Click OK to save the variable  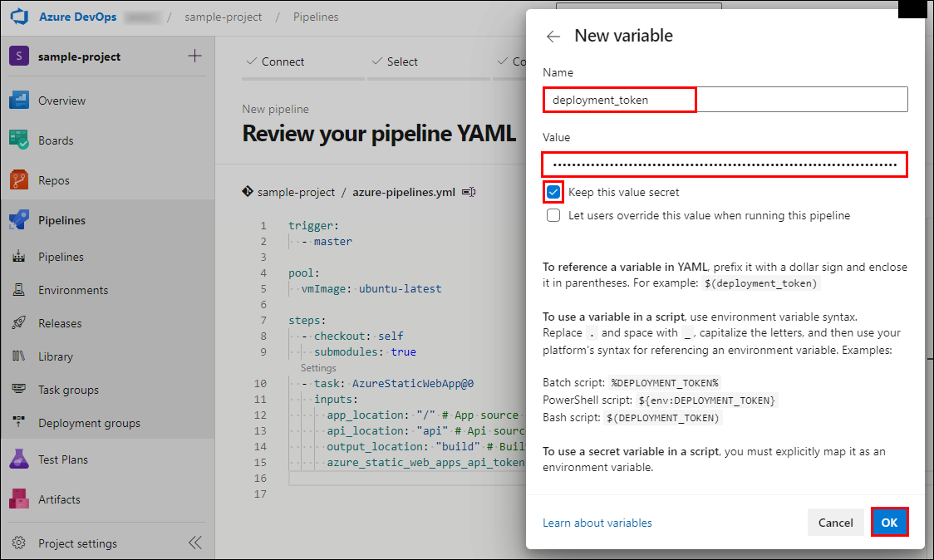[889, 523]
